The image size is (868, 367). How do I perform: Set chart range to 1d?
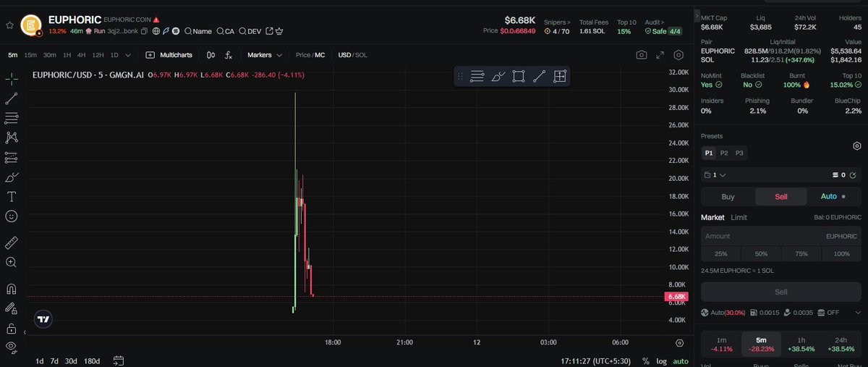tap(40, 360)
